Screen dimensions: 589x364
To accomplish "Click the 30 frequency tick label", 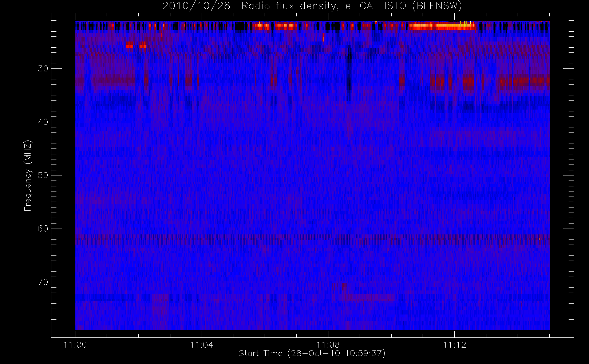I will (43, 69).
